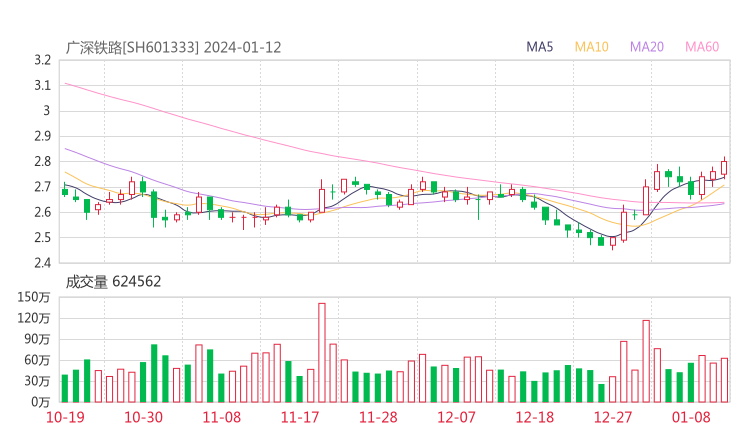Click the MA60 legend label
This screenshot has width=740, height=440.
point(702,47)
